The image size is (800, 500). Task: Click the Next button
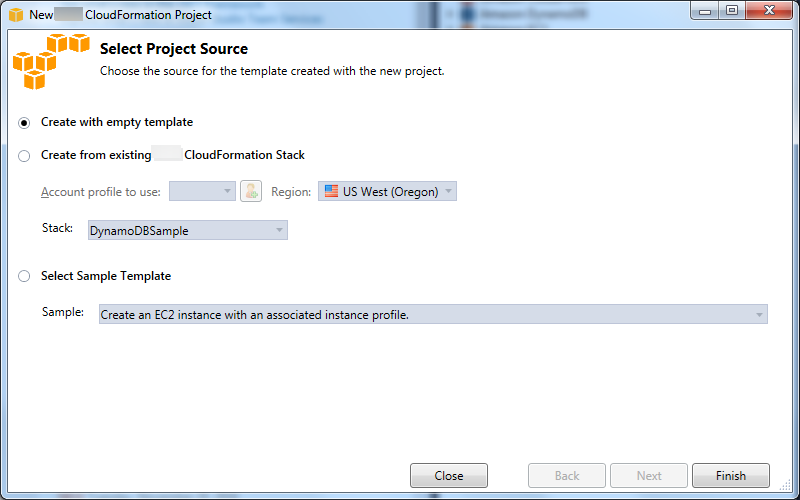coord(649,476)
